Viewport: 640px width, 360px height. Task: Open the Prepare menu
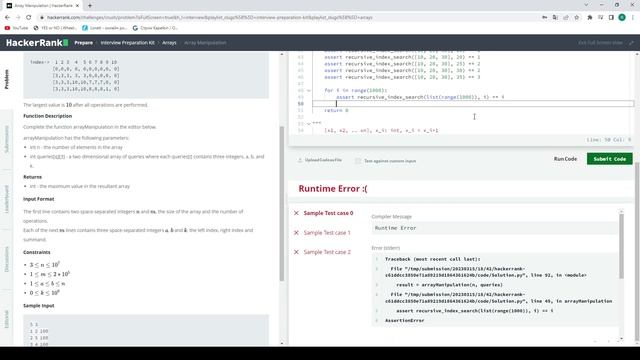pyautogui.click(x=84, y=43)
